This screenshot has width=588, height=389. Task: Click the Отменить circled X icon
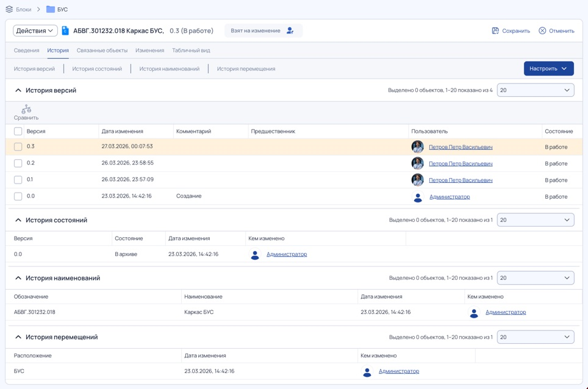[542, 30]
